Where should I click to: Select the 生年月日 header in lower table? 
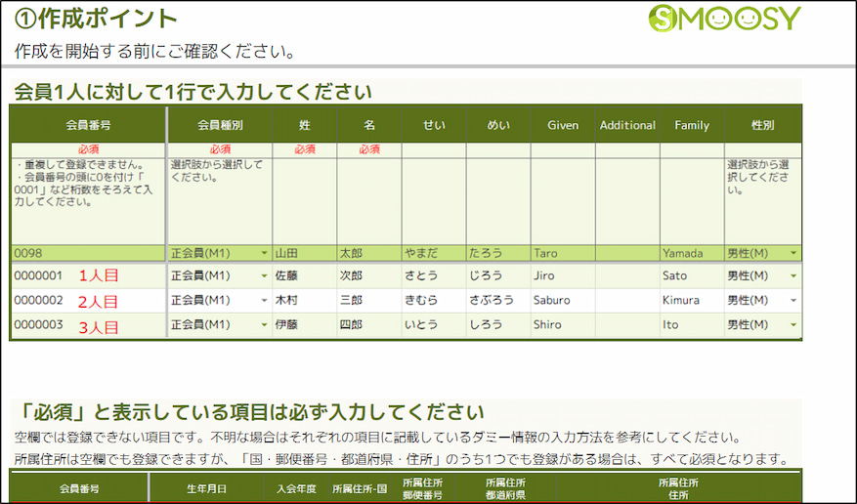204,488
